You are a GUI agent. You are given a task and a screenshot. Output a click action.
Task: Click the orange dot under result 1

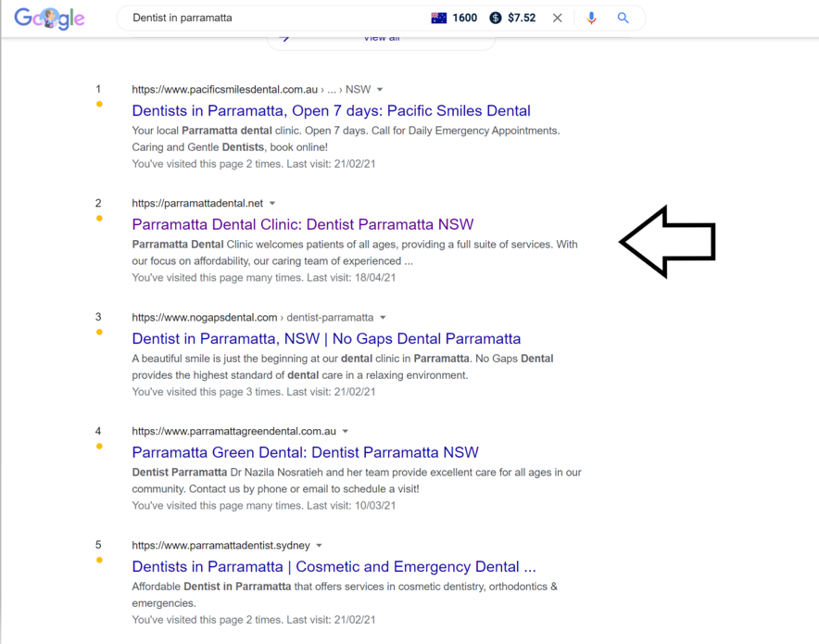(x=99, y=104)
